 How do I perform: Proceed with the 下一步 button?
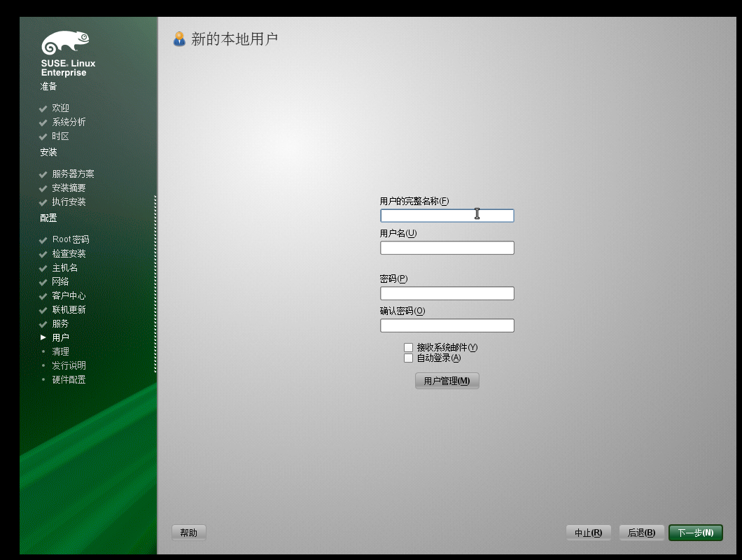tap(695, 532)
